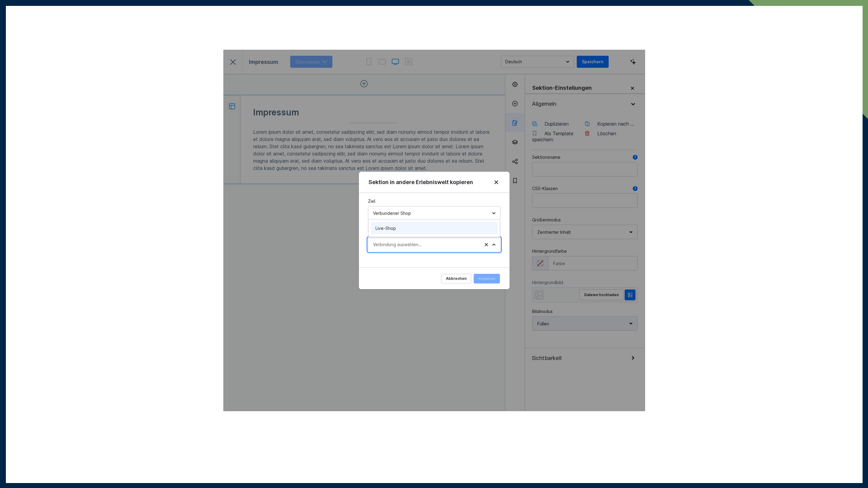Click the background image placeholder thumbnail
The width and height of the screenshot is (868, 488).
click(x=539, y=295)
